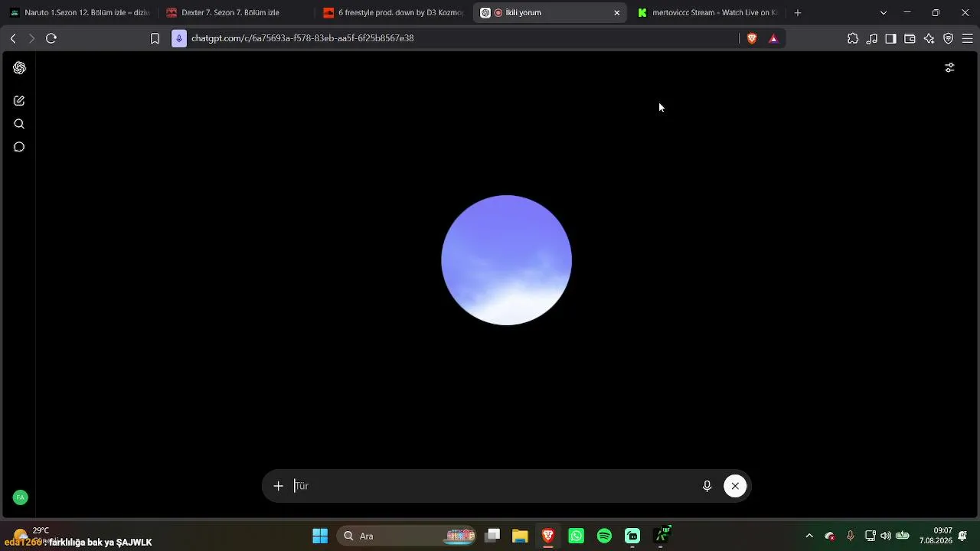Viewport: 980px width, 551px height.
Task: Open Leo AI sparkle icon
Action: click(x=929, y=38)
